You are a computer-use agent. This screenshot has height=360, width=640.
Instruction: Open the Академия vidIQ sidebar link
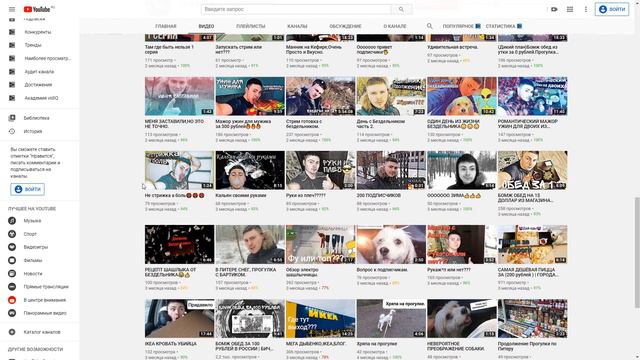point(41,98)
